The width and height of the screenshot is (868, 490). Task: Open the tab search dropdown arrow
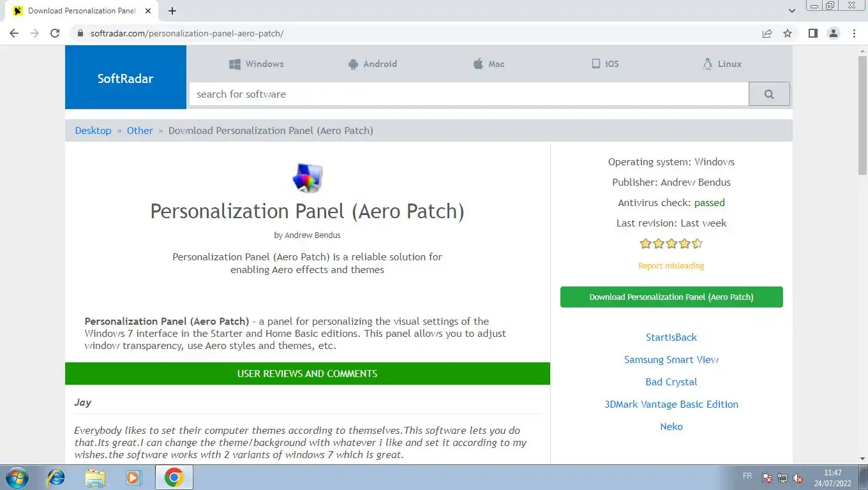[792, 11]
